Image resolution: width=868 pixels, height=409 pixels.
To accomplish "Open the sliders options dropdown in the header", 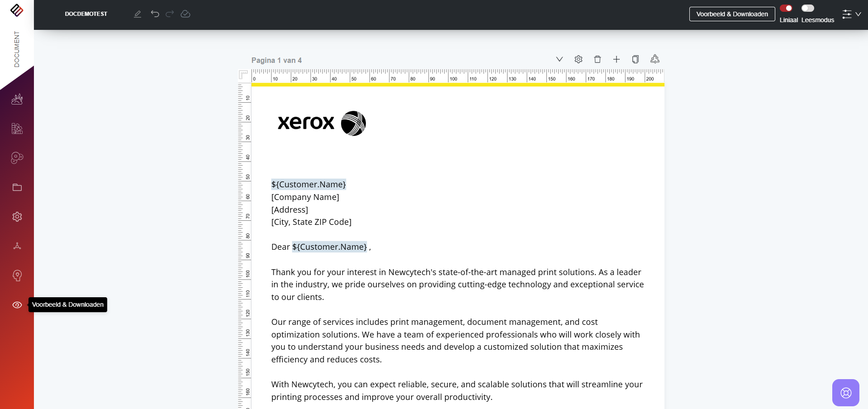I will click(851, 14).
